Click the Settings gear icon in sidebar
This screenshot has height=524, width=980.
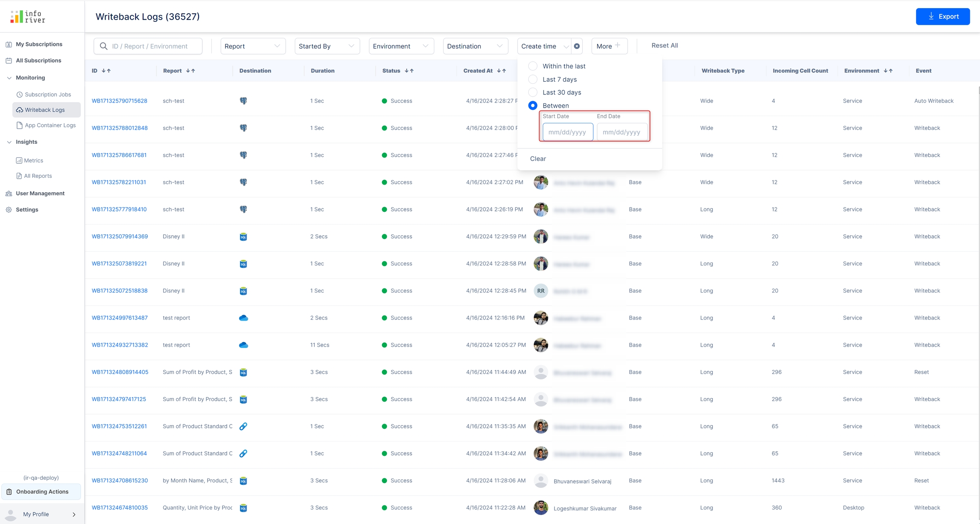pyautogui.click(x=9, y=210)
